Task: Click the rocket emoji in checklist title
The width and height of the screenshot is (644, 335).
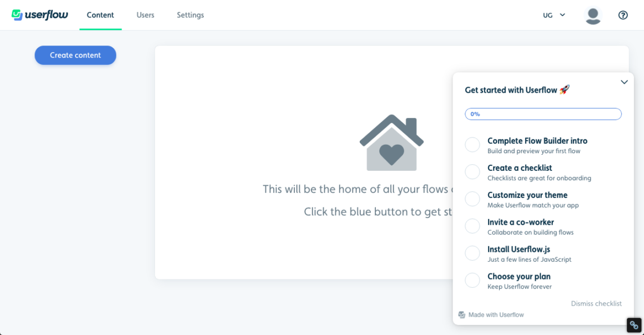Action: tap(565, 89)
